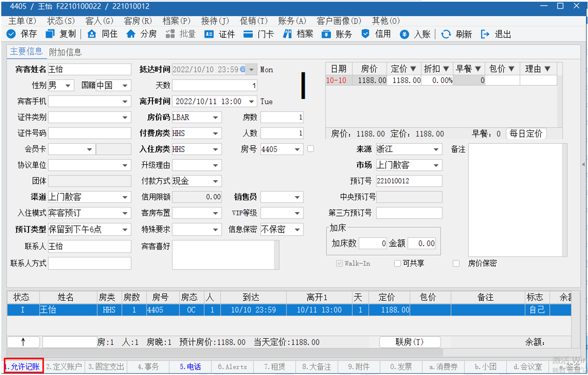The image size is (588, 375).
Task: Click the up arrow button below the guest list
Action: [x=23, y=342]
